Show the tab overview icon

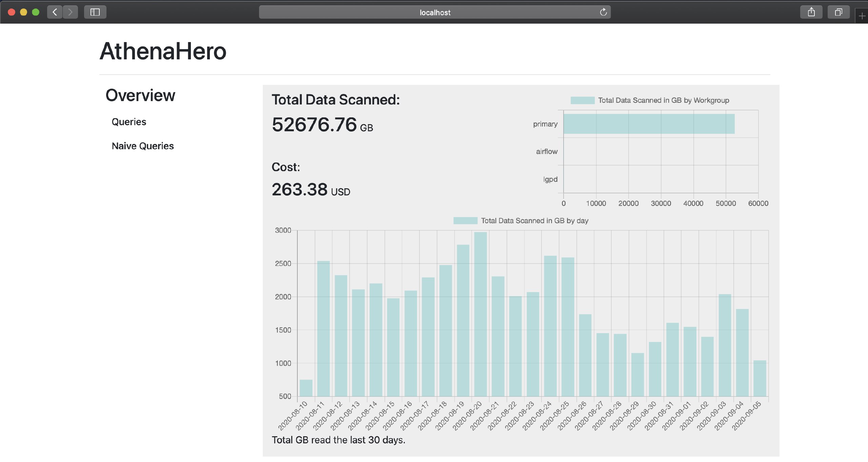click(x=838, y=12)
